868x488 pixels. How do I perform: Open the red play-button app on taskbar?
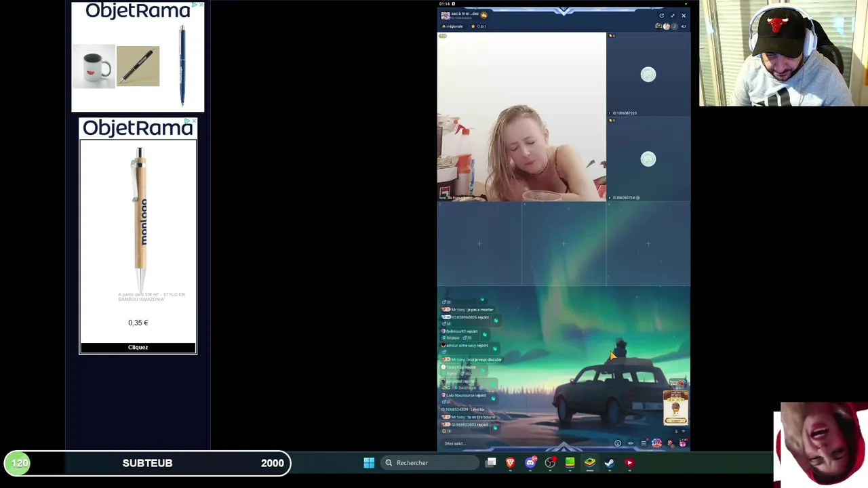tap(629, 463)
